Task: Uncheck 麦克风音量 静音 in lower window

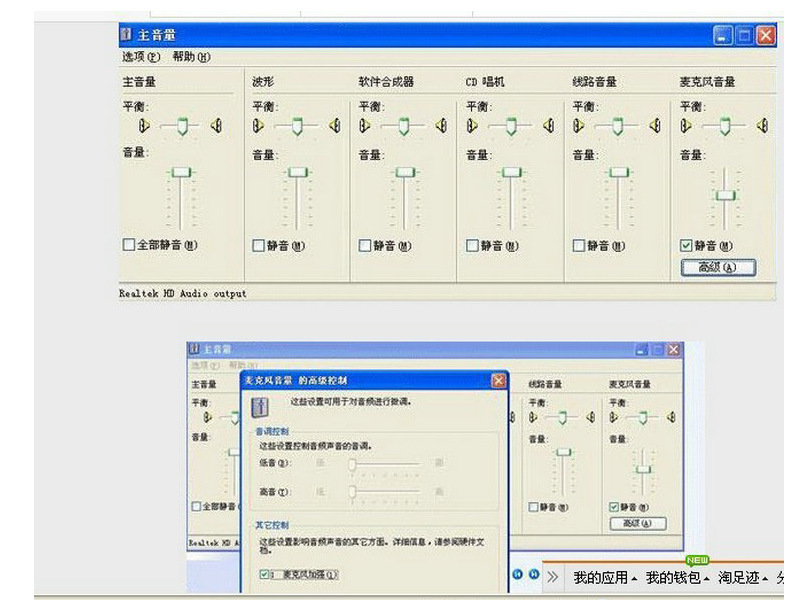Action: click(x=614, y=507)
